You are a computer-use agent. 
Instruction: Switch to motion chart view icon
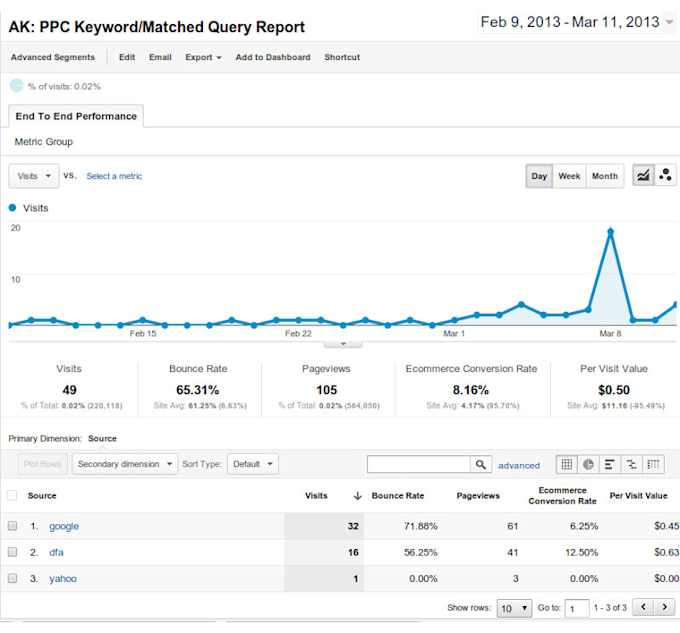coord(665,176)
